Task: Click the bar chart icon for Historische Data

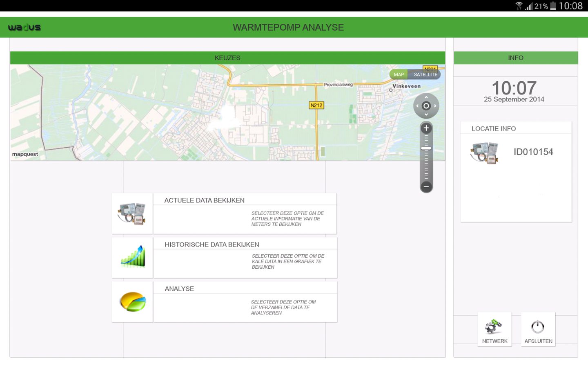Action: (133, 257)
